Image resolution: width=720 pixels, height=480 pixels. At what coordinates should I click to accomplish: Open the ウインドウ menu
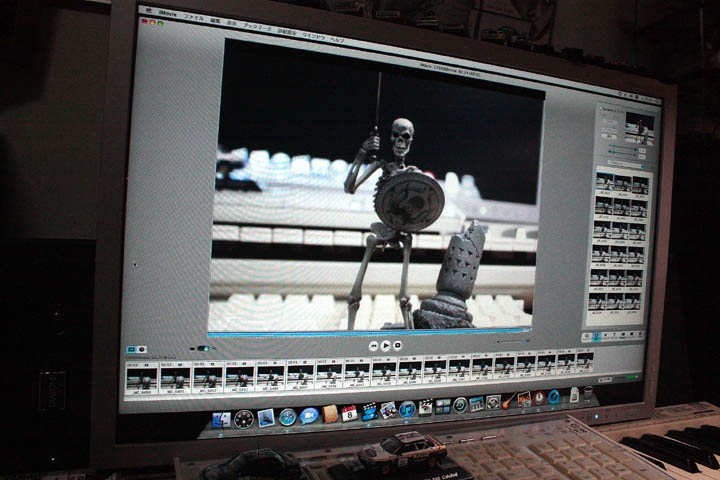point(313,35)
